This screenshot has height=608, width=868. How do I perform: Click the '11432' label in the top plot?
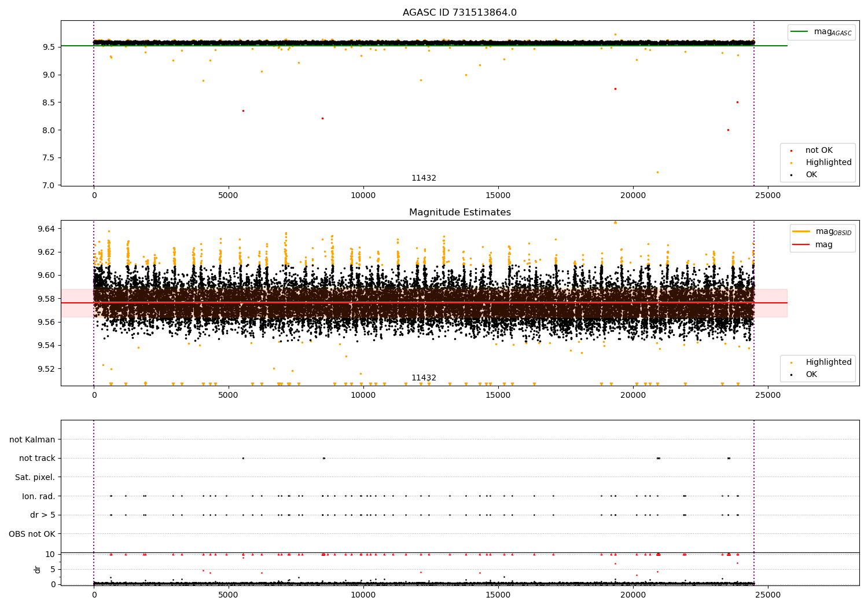tap(424, 178)
